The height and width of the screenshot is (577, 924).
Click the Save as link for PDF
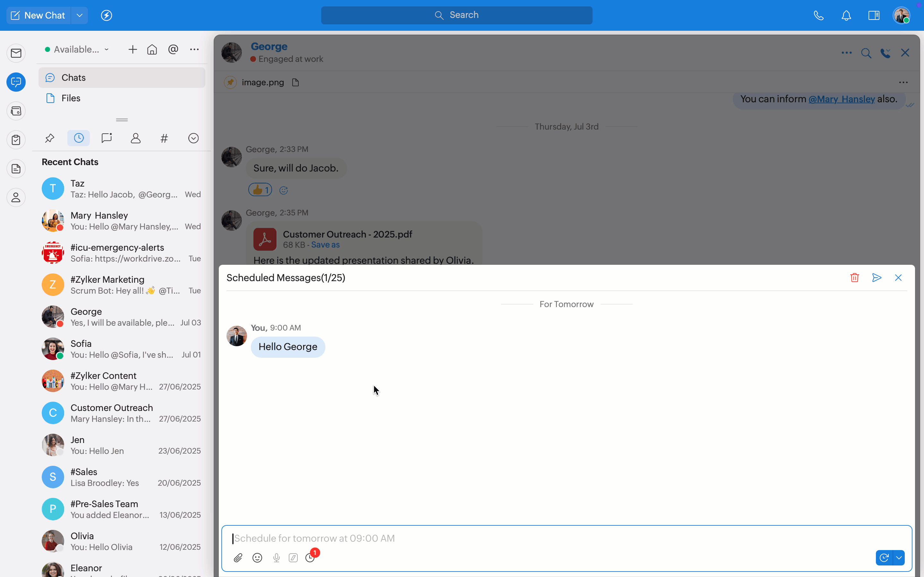tap(325, 245)
